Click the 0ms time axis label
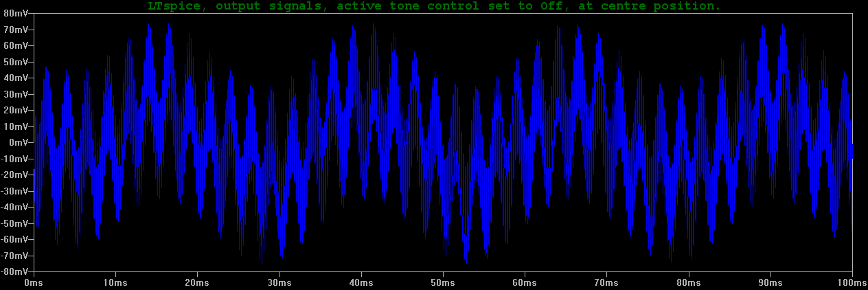 pos(34,282)
